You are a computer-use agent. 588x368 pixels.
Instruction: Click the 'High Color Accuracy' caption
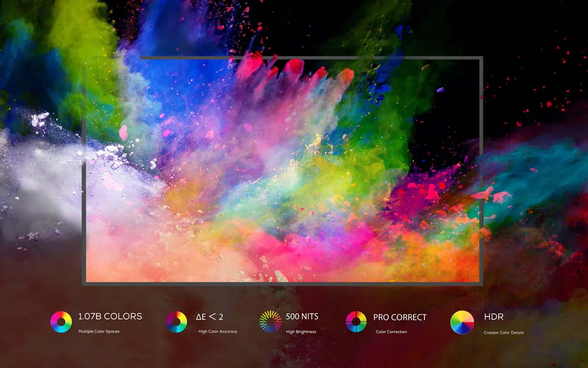(218, 332)
